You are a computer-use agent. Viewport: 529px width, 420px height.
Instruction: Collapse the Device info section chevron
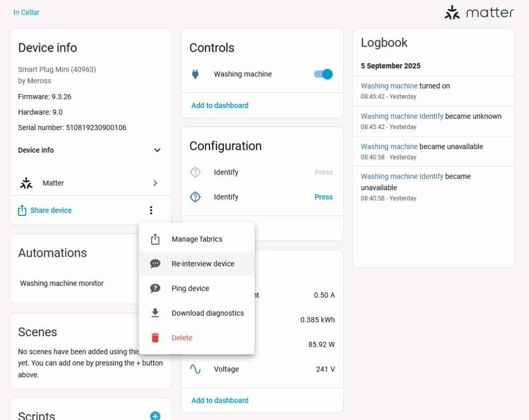pyautogui.click(x=157, y=150)
